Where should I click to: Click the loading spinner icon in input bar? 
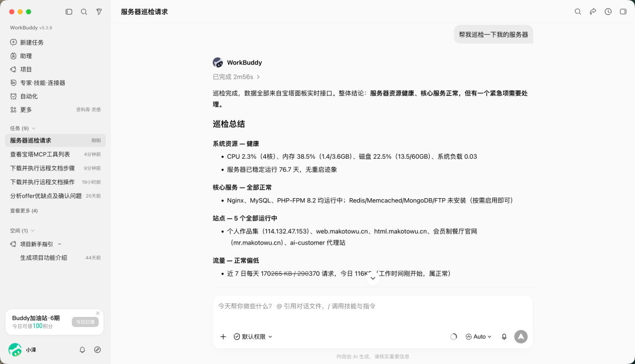click(x=453, y=336)
